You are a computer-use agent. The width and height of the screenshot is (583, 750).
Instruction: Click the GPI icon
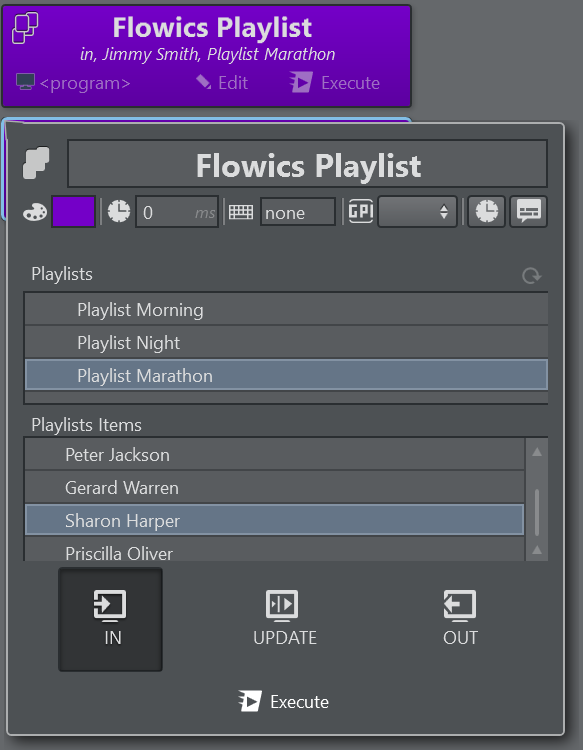(361, 211)
